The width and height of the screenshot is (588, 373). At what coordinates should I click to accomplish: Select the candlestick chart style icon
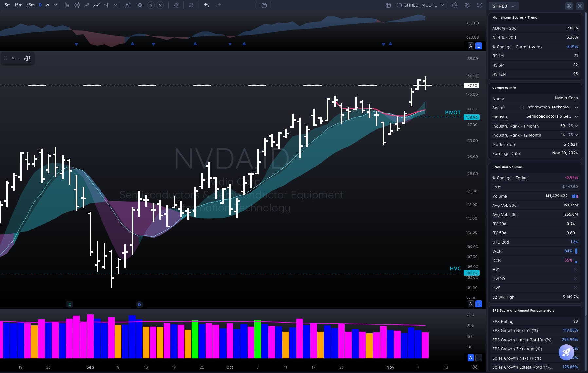point(77,5)
